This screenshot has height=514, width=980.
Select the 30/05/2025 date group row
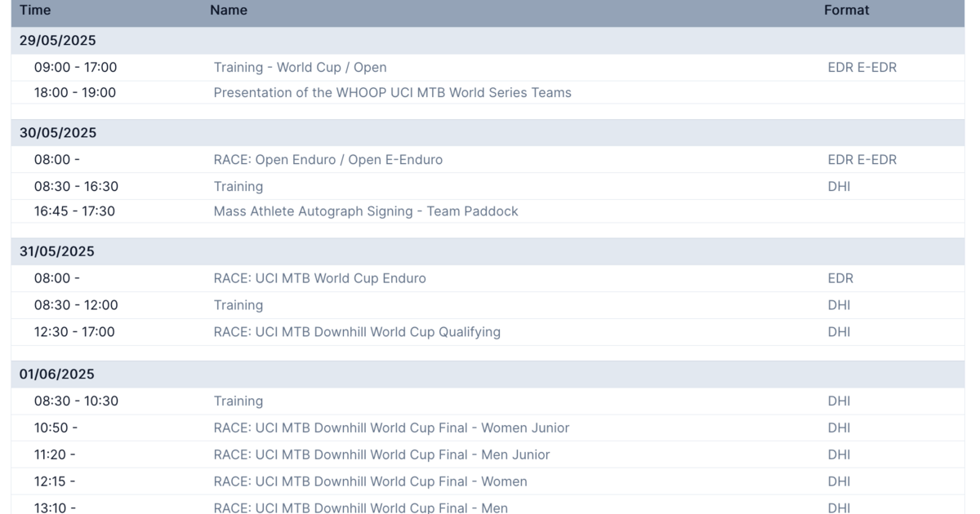(58, 133)
